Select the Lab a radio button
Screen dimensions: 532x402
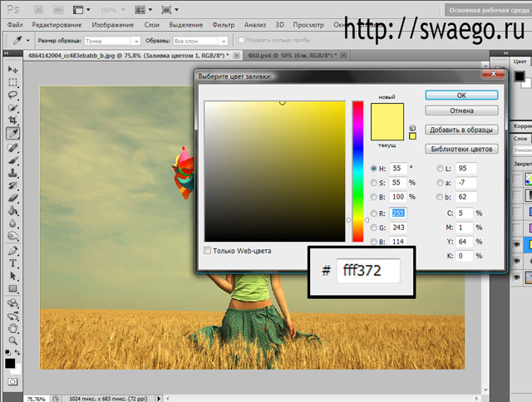(440, 183)
